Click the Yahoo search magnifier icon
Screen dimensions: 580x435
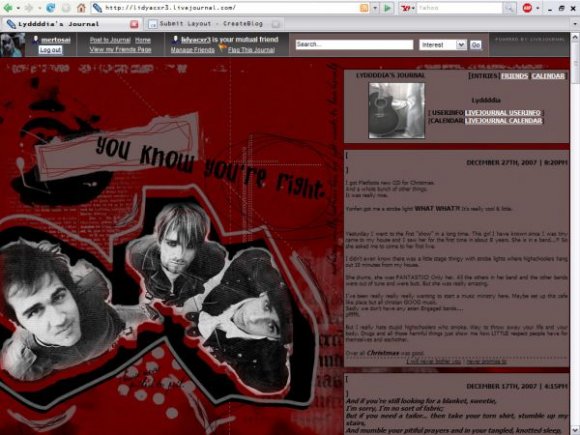coord(509,8)
